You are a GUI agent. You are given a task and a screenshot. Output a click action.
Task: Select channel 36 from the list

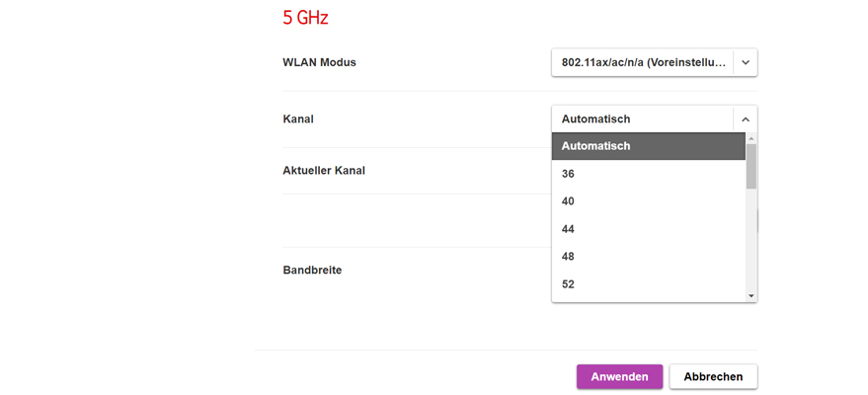(648, 174)
